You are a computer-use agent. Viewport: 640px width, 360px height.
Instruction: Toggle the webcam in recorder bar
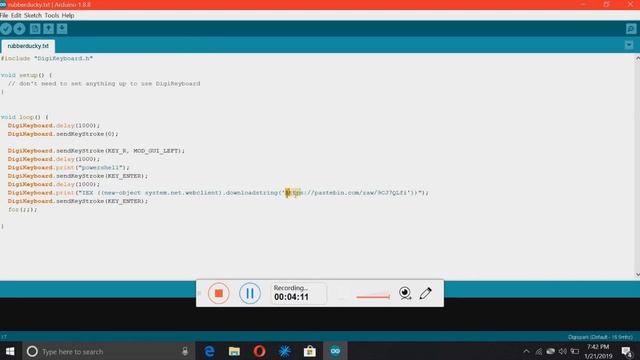405,293
